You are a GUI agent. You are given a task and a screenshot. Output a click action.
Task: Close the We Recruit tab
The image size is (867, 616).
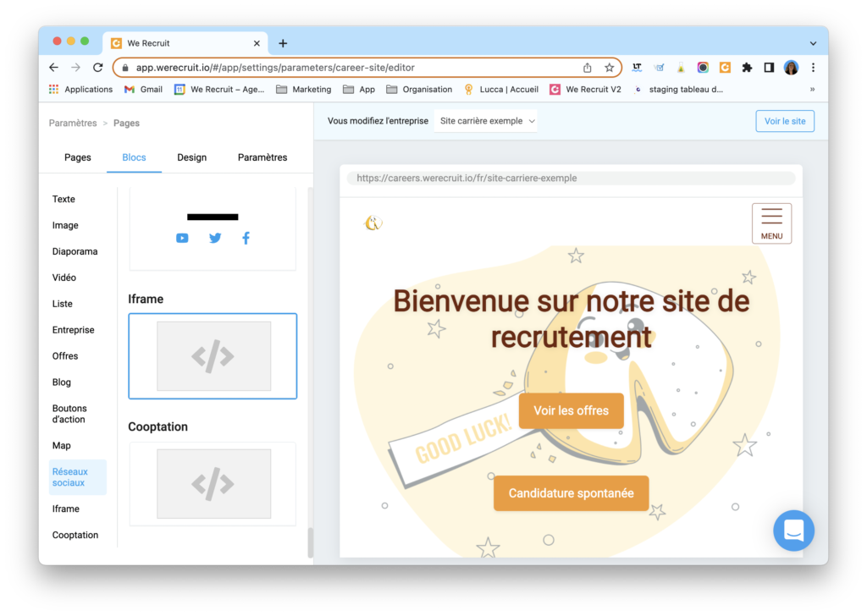(257, 43)
